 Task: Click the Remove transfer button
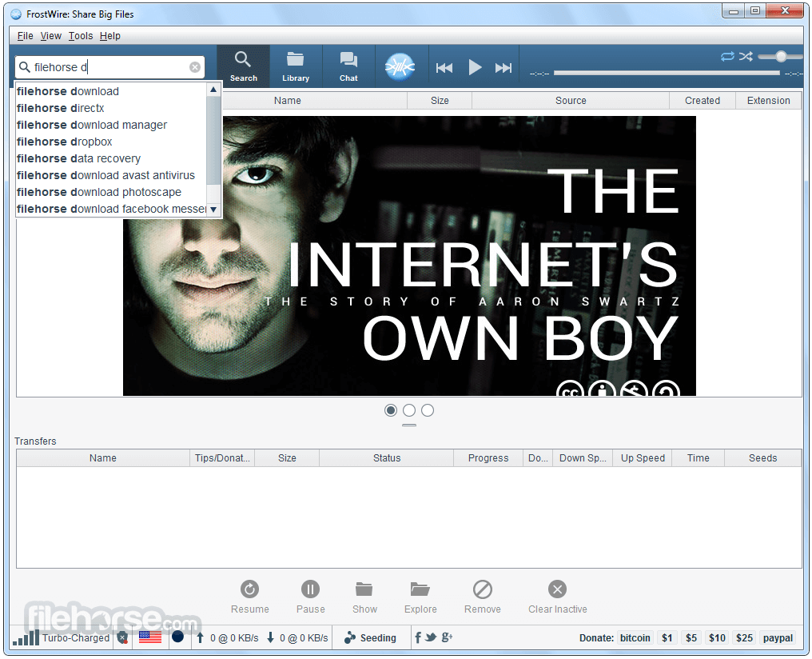482,597
